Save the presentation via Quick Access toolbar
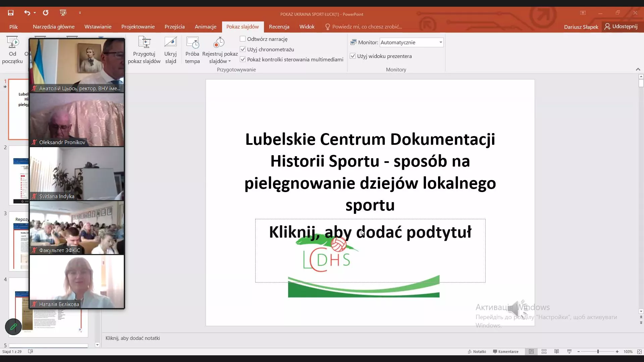 coord(11,13)
